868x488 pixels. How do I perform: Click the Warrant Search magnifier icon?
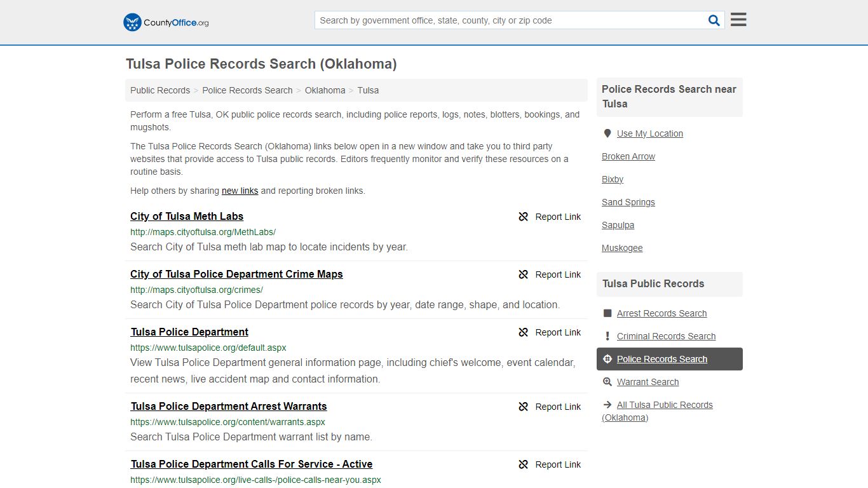tap(607, 382)
